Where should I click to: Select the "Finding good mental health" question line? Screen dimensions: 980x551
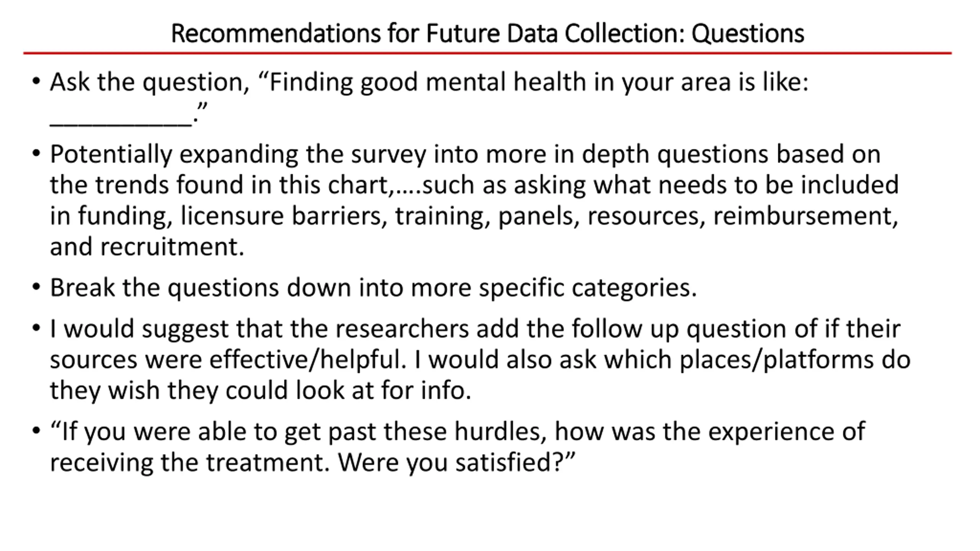click(x=429, y=82)
